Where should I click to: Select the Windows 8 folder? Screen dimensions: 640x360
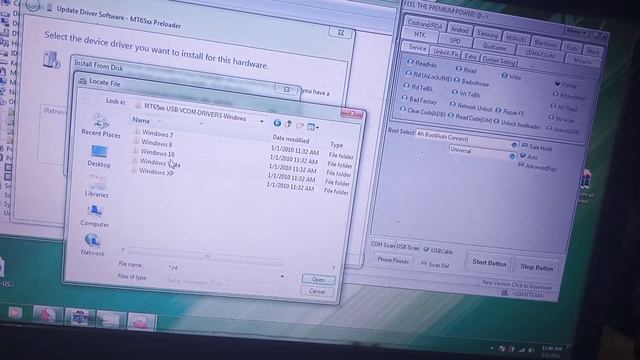point(153,143)
